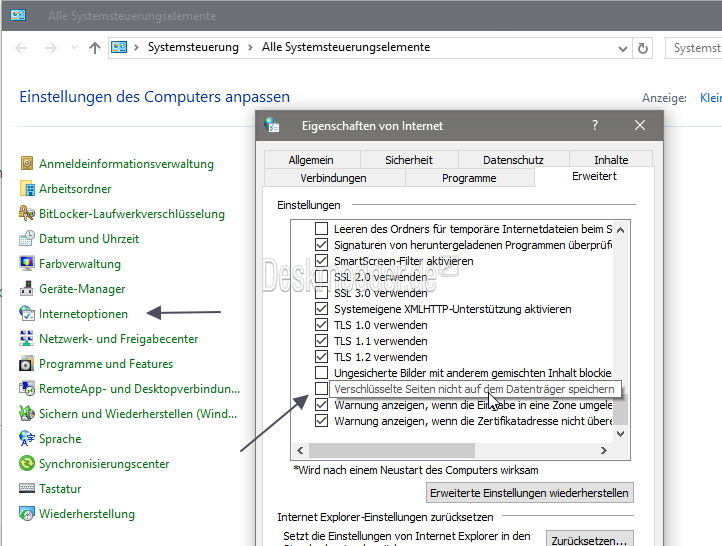The height and width of the screenshot is (546, 722).
Task: Click the Arbeitsordner icon
Action: [x=27, y=188]
